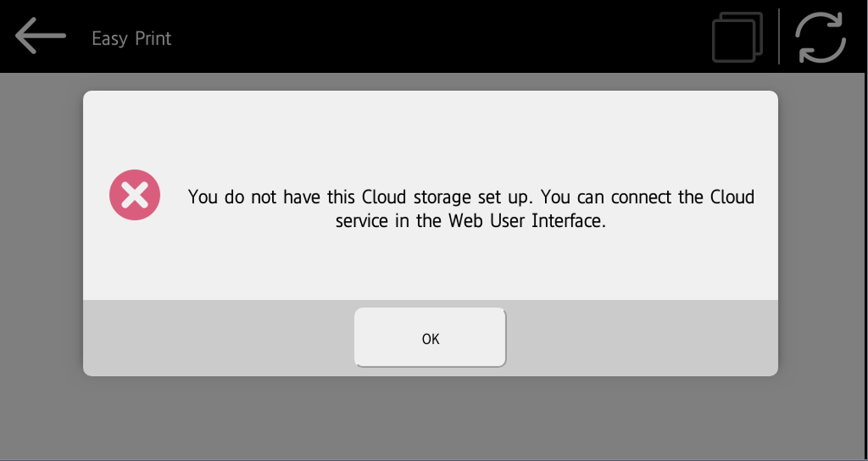Click OK to acknowledge the warning message
The width and height of the screenshot is (868, 461).
pos(430,337)
